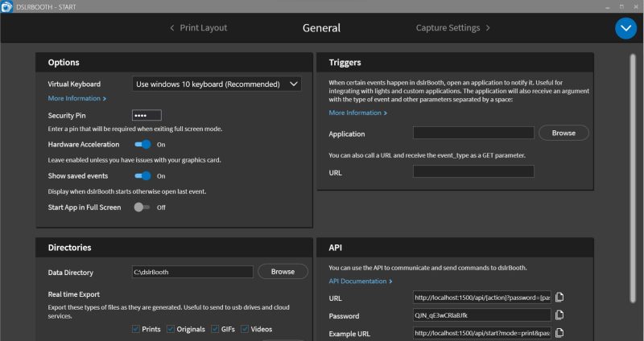644x341 pixels.
Task: Turn off Show saved events
Action: [x=142, y=176]
